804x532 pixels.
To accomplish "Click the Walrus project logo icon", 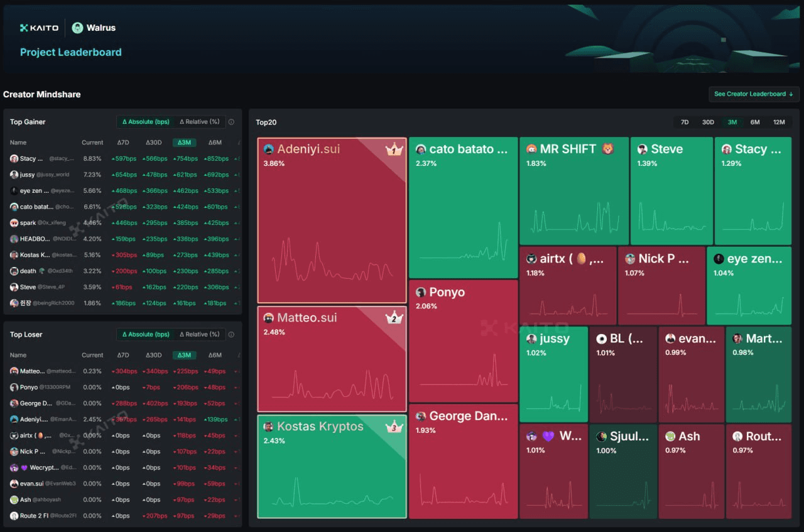I will [x=77, y=28].
